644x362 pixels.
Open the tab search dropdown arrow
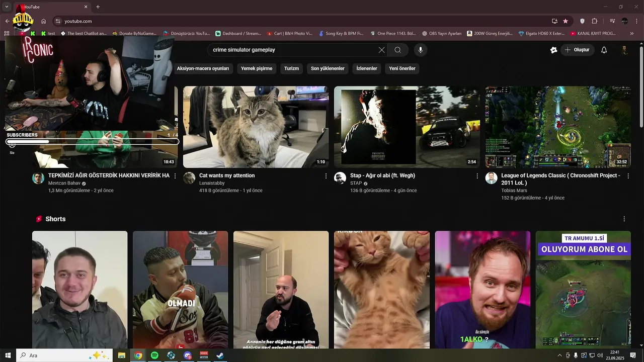7,7
